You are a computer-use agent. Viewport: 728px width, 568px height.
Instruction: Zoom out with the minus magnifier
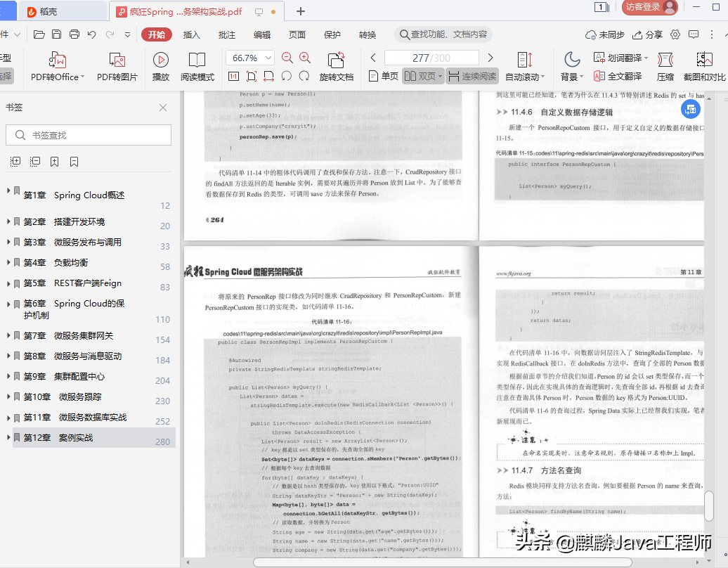coord(287,58)
